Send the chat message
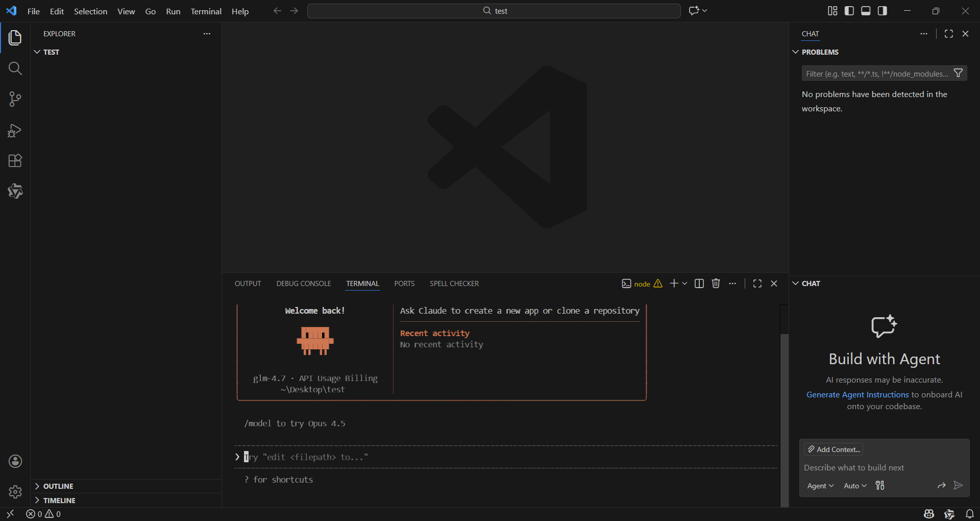 (958, 485)
